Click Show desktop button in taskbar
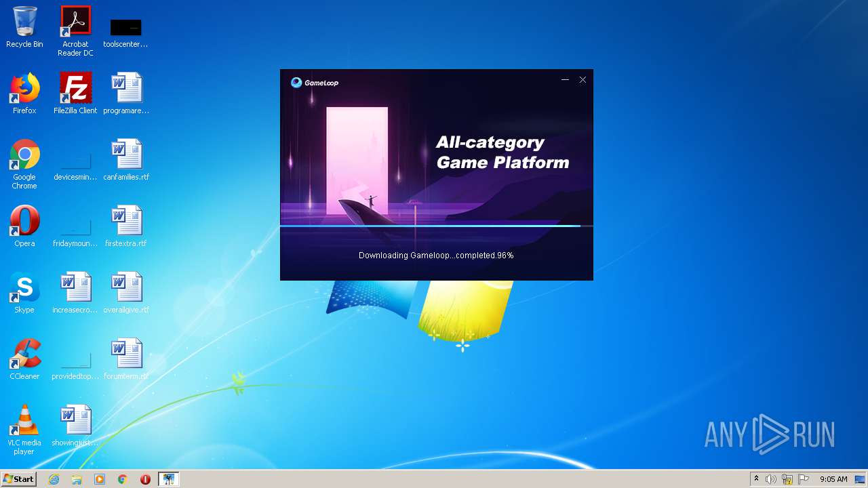 point(861,479)
